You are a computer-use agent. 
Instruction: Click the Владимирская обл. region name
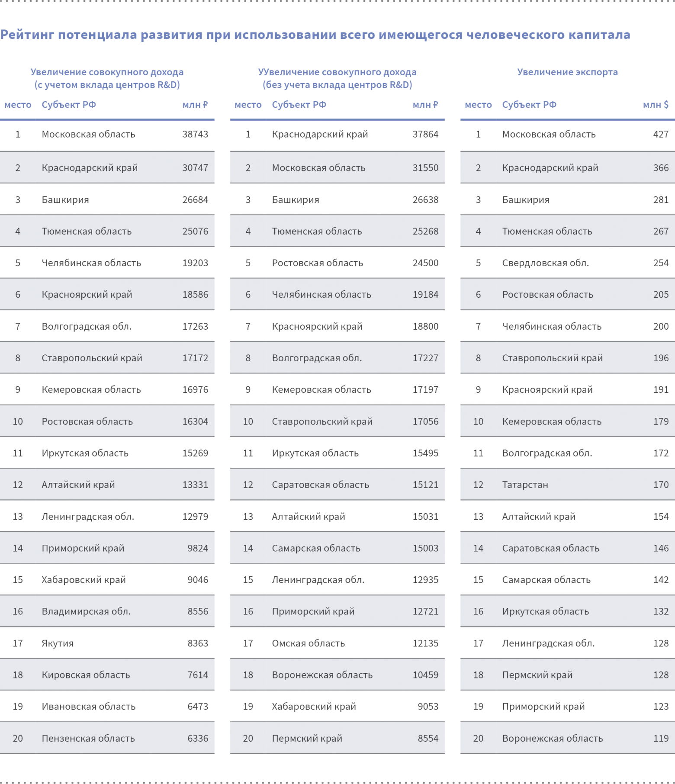pos(86,612)
